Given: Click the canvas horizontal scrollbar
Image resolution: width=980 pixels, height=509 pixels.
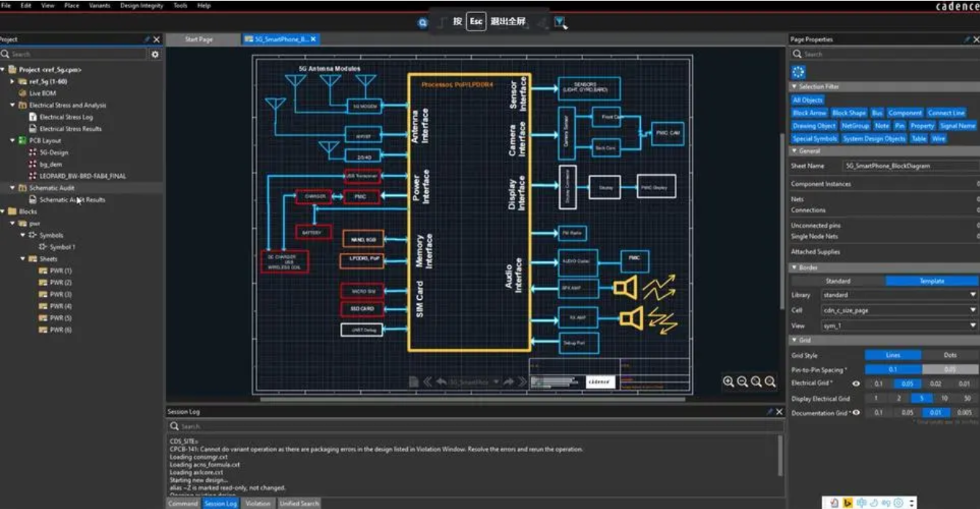Looking at the screenshot, I should (x=475, y=400).
